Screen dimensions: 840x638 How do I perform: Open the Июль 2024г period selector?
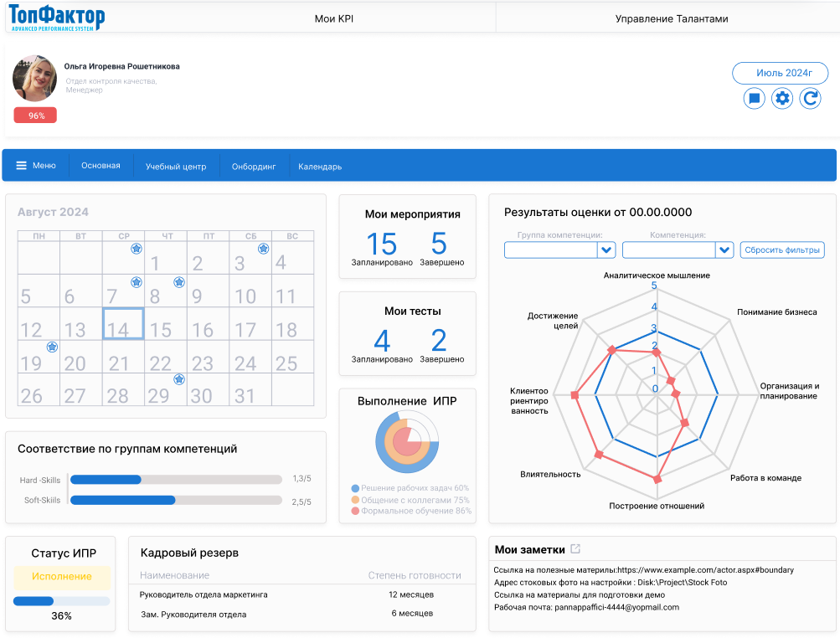pyautogui.click(x=780, y=73)
